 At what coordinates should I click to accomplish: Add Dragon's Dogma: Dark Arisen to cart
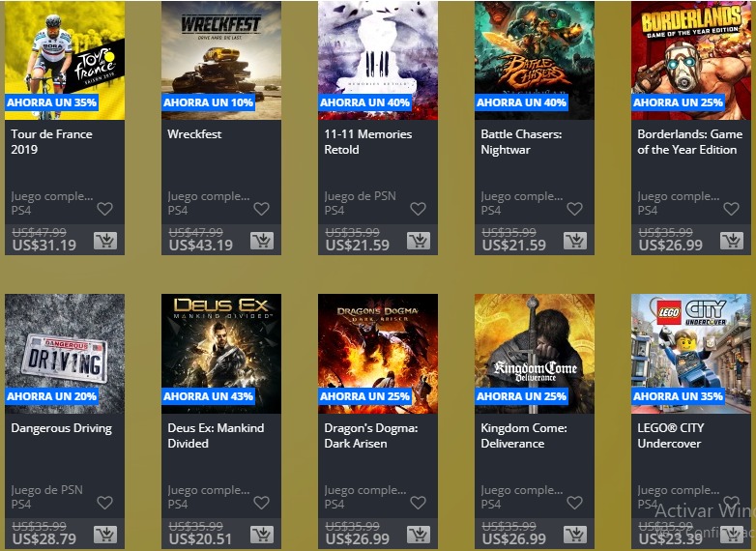click(x=419, y=535)
